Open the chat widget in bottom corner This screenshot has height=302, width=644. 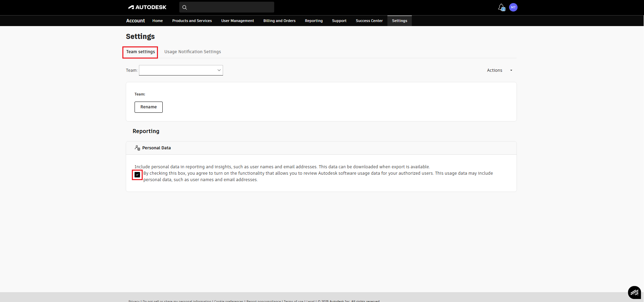634,293
